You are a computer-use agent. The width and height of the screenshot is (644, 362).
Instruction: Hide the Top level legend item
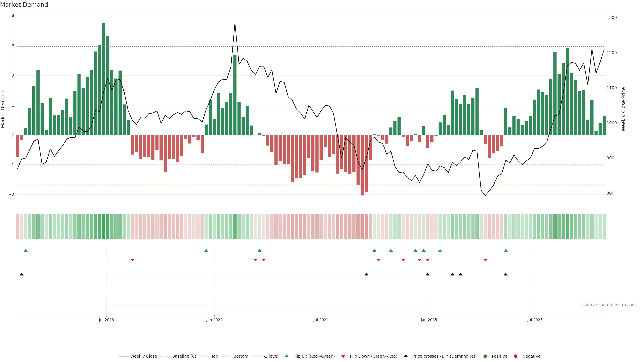click(214, 356)
